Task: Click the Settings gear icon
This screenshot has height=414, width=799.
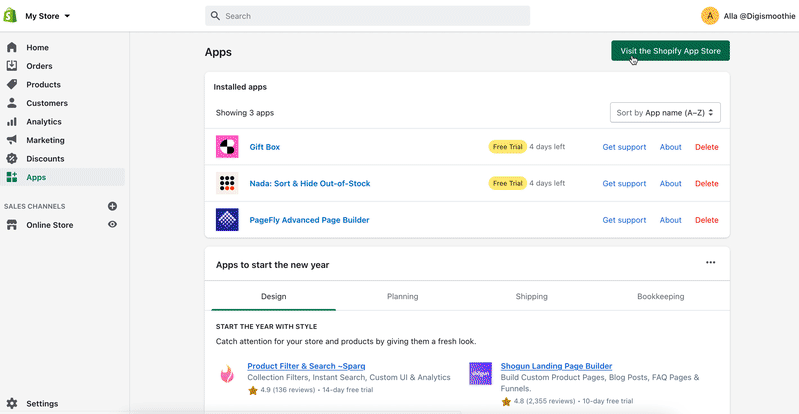Action: pos(12,403)
